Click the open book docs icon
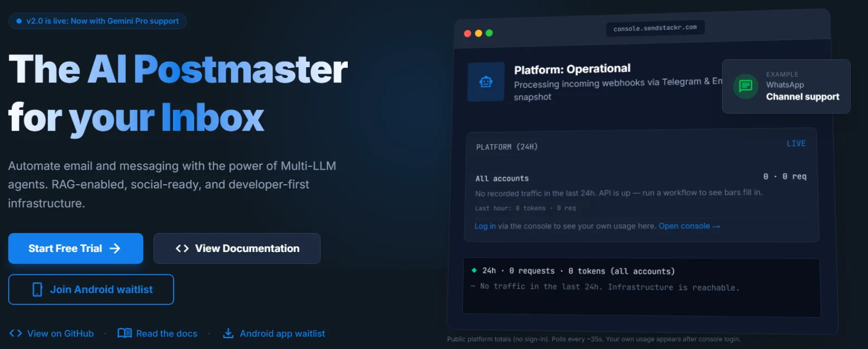Viewport: 868px width, 349px height. tap(125, 333)
